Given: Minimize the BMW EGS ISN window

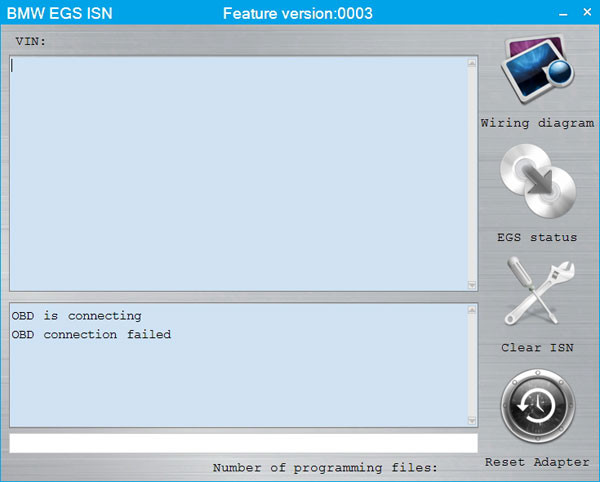Looking at the screenshot, I should (563, 13).
